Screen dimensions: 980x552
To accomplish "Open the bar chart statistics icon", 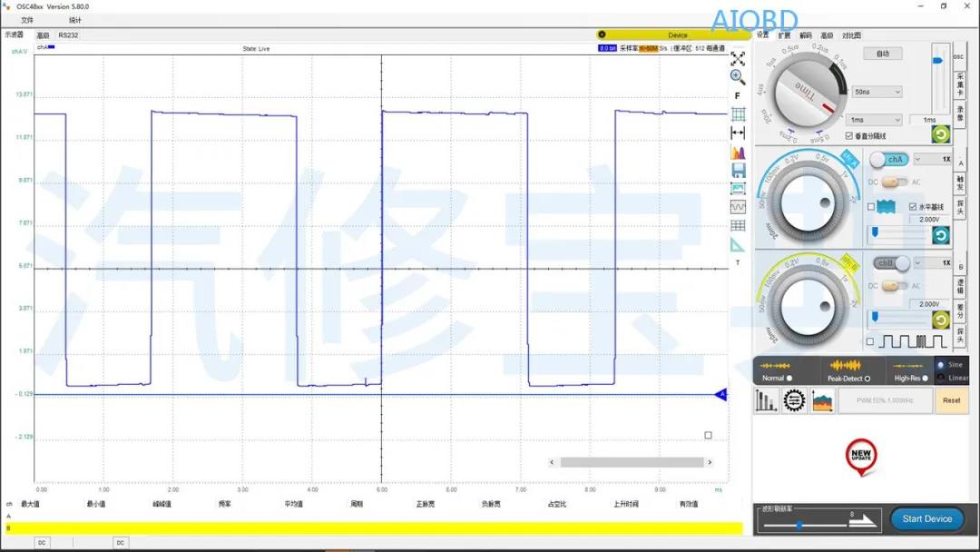I will click(766, 400).
